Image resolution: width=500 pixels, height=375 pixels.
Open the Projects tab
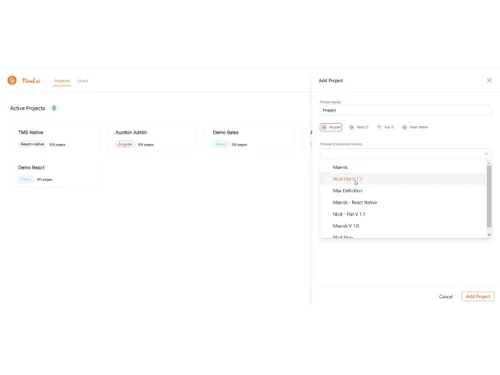(x=62, y=81)
